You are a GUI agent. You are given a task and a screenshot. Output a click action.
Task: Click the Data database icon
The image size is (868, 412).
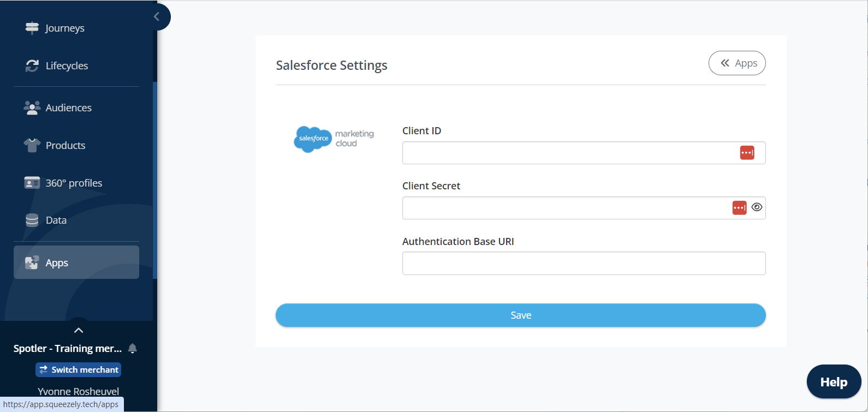click(32, 220)
